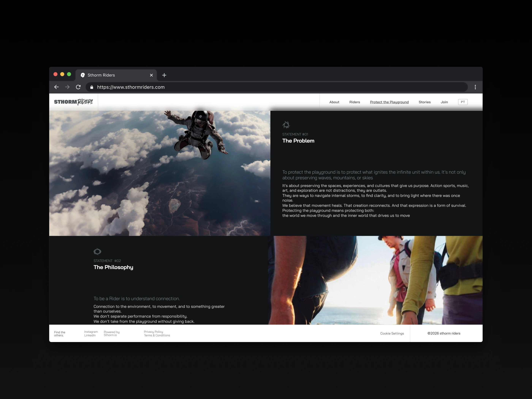The image size is (532, 399).
Task: Open the Stories menu item
Action: [x=424, y=102]
